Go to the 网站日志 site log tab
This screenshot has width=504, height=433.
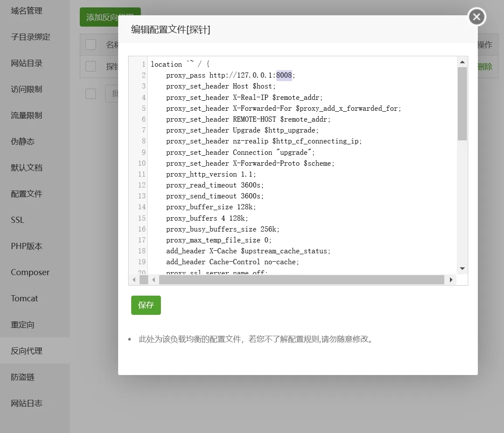pos(27,403)
